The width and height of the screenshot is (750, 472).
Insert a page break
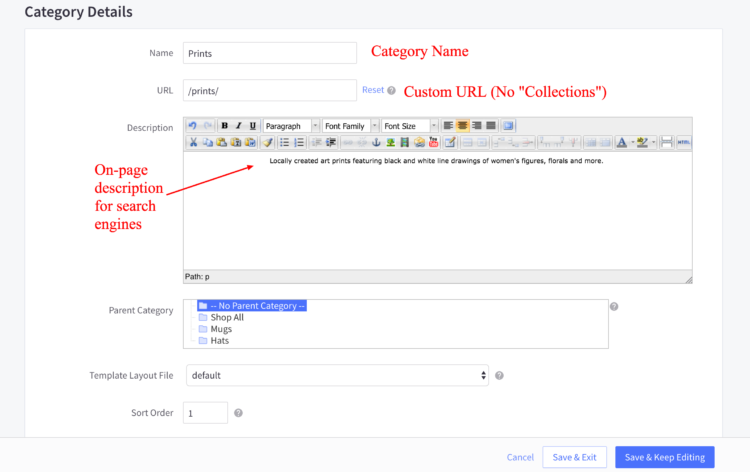pos(666,142)
